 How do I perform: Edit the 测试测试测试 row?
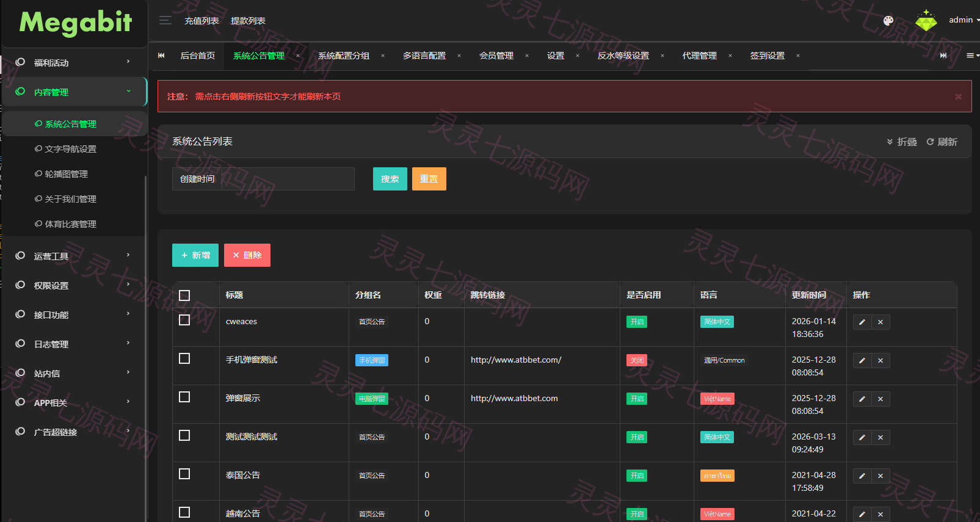862,437
